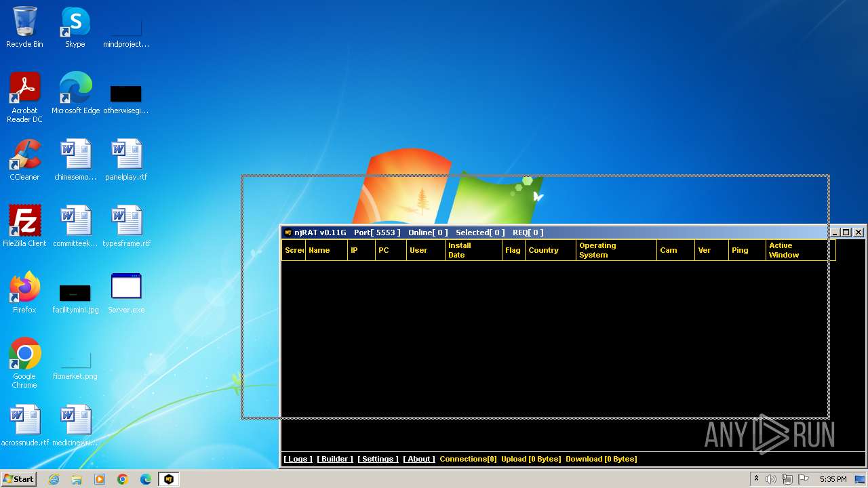868x488 pixels.
Task: Select typesframe.rtf document icon
Action: click(126, 226)
